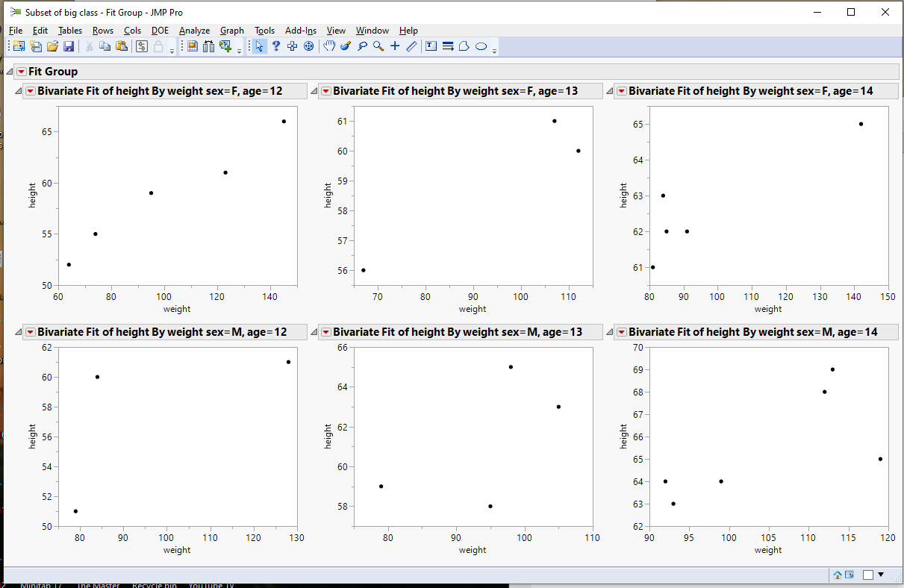Image resolution: width=904 pixels, height=588 pixels.
Task: Select the Lasso tool
Action: point(362,46)
